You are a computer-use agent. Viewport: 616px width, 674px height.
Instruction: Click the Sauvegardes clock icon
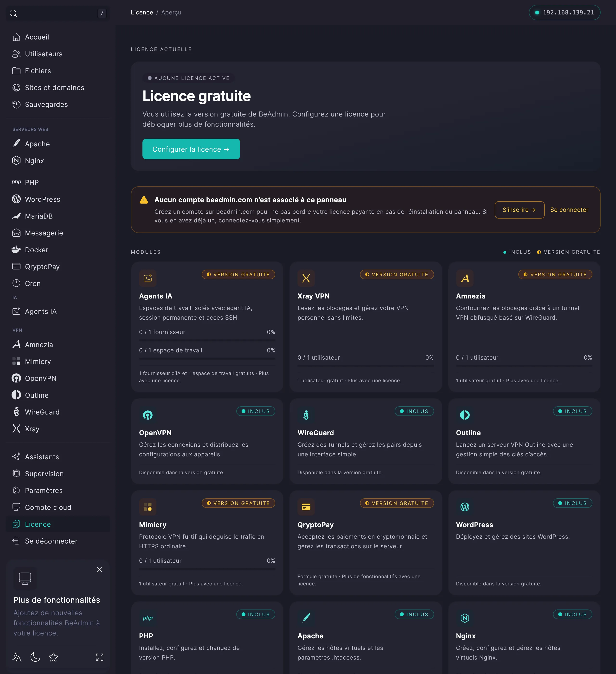coord(16,104)
